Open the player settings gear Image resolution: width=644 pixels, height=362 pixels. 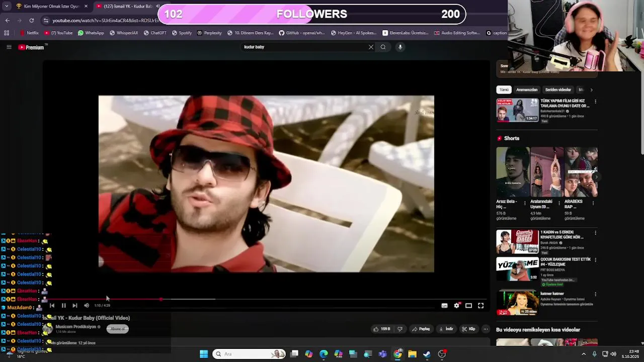[456, 305]
